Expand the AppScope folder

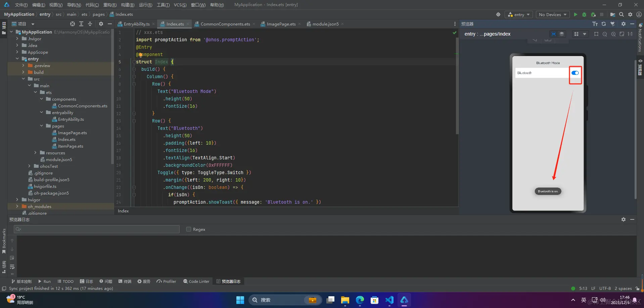point(17,52)
